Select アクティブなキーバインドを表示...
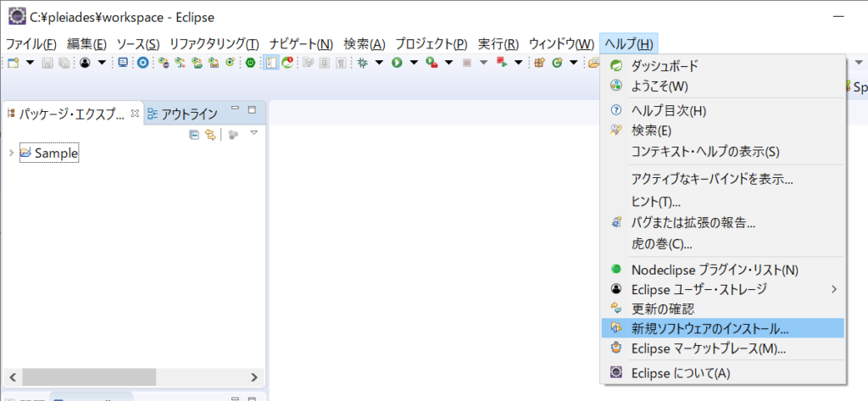The image size is (868, 401). click(723, 180)
